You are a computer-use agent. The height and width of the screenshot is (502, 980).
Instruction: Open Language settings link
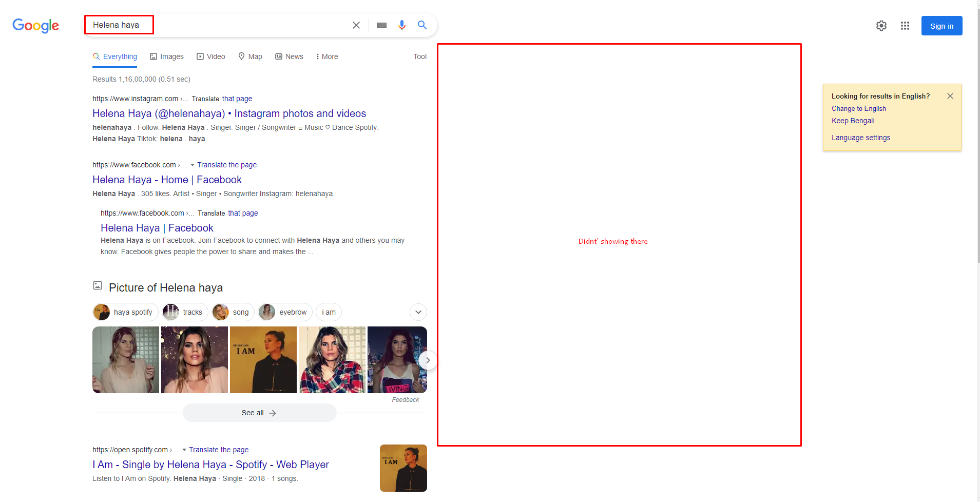point(861,138)
